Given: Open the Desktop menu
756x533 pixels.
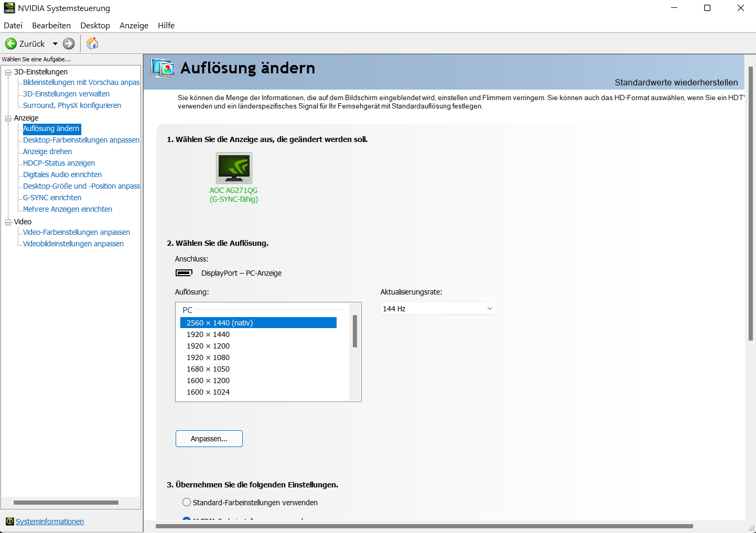Looking at the screenshot, I should (x=95, y=25).
